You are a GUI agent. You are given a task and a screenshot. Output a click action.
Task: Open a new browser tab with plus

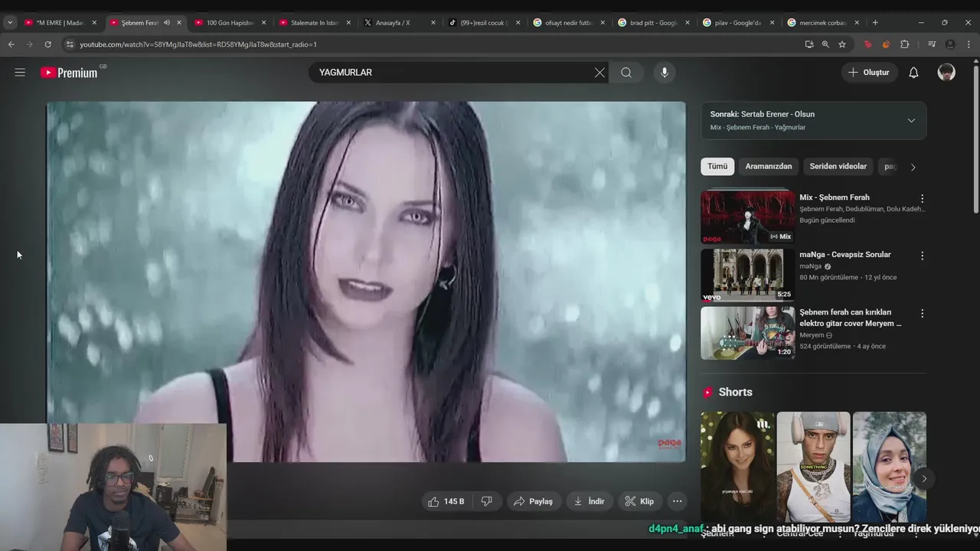point(875,23)
